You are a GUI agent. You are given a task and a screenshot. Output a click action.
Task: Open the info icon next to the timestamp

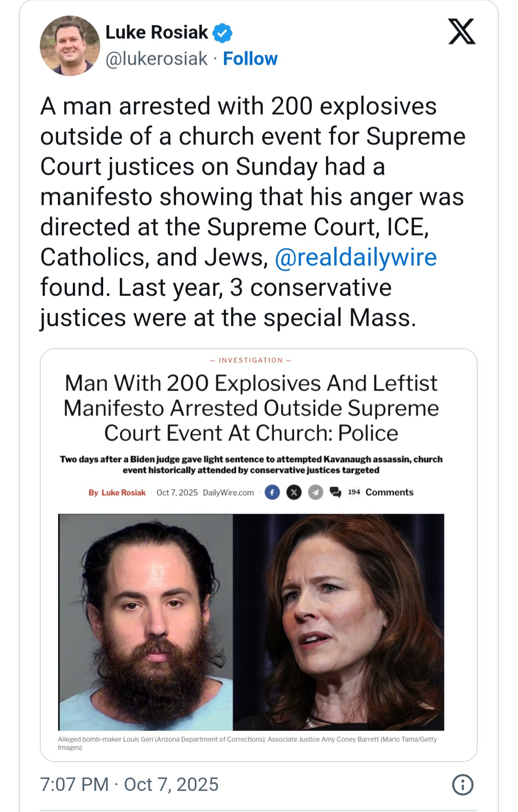[x=462, y=785]
